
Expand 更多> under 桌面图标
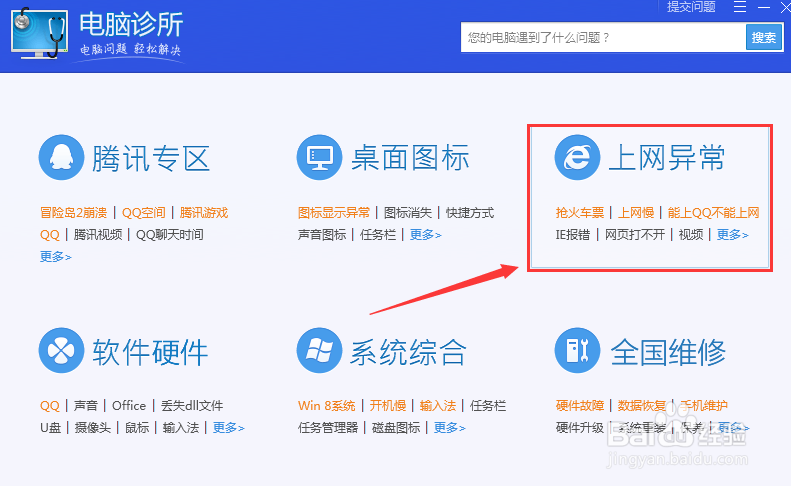coord(425,235)
